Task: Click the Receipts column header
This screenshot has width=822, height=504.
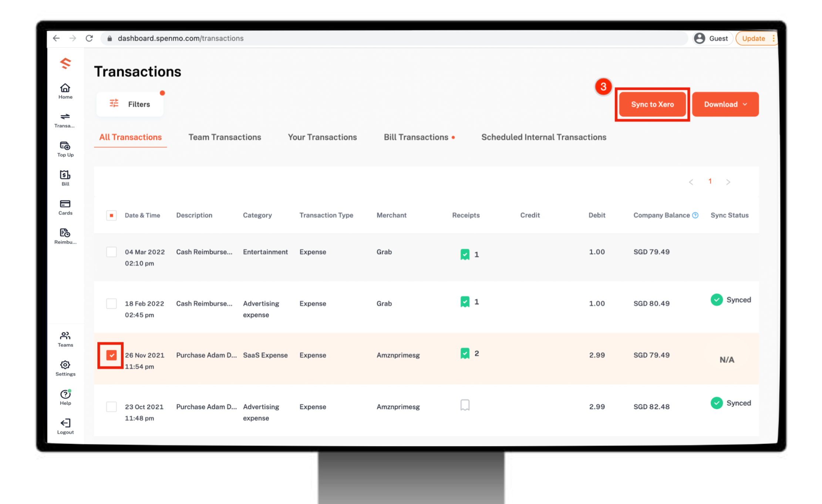Action: click(x=466, y=215)
